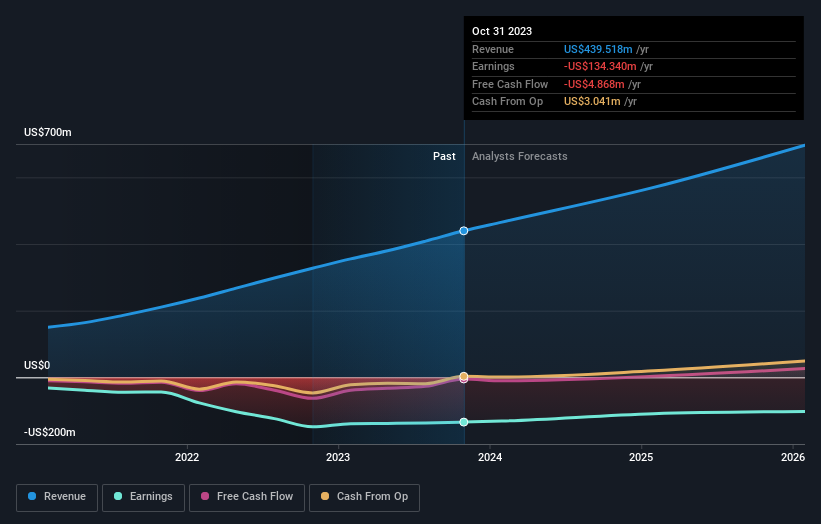This screenshot has width=821, height=524.
Task: Click the teal Earnings legend dot
Action: [118, 496]
